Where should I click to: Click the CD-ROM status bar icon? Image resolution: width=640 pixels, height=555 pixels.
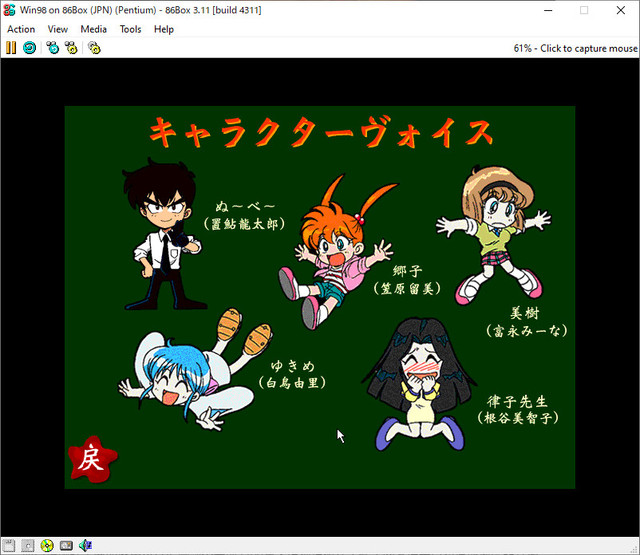pyautogui.click(x=47, y=545)
